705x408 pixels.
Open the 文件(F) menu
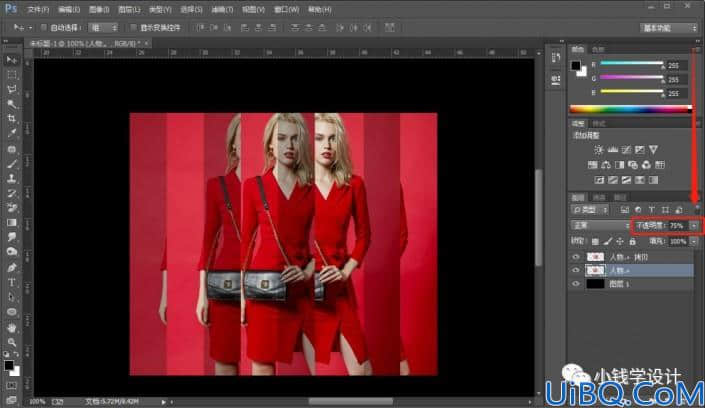pos(38,9)
